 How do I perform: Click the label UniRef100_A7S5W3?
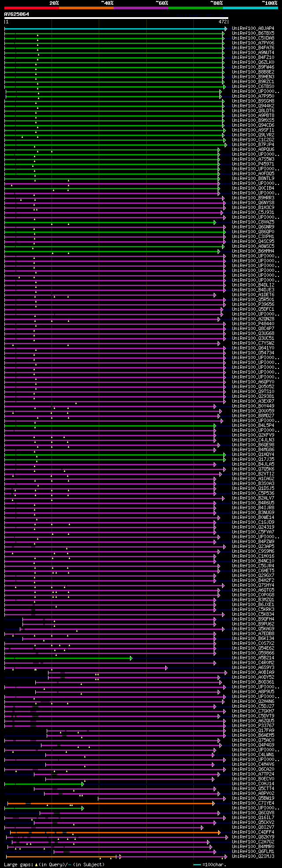pyautogui.click(x=253, y=159)
